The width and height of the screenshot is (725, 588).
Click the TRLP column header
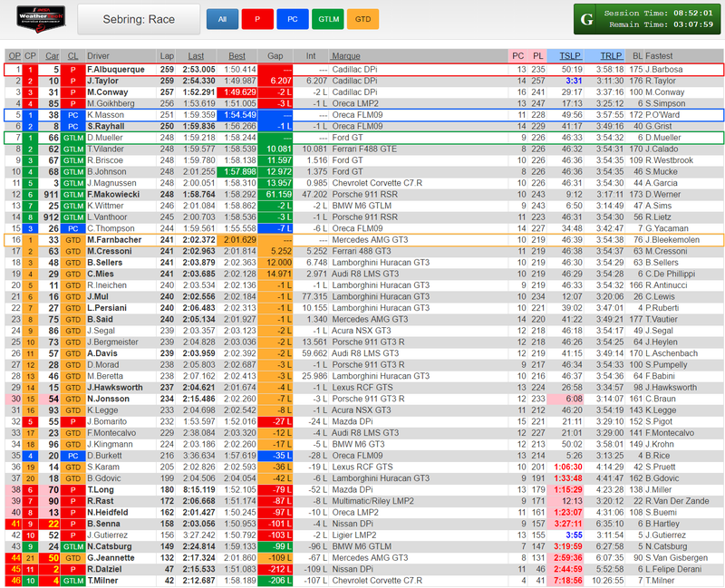point(611,56)
